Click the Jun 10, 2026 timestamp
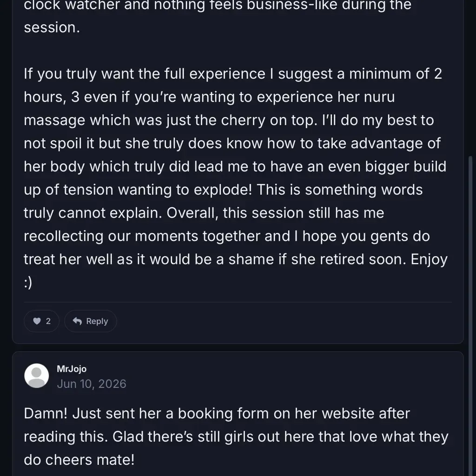The image size is (476, 476). [92, 383]
